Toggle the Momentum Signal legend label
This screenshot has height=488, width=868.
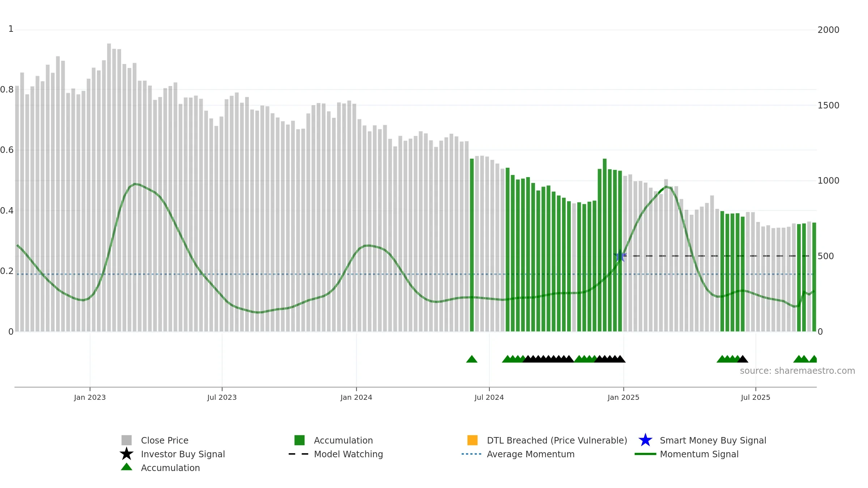[x=699, y=454]
